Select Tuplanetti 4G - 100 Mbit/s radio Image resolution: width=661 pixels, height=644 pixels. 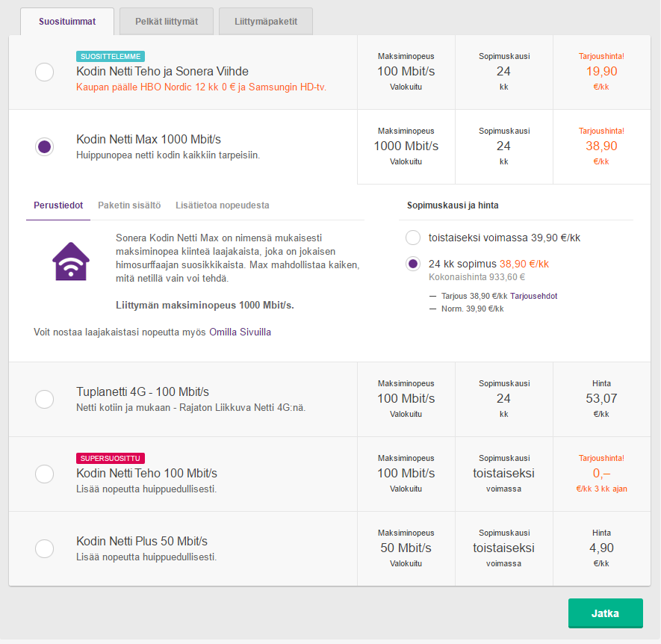[x=44, y=400]
